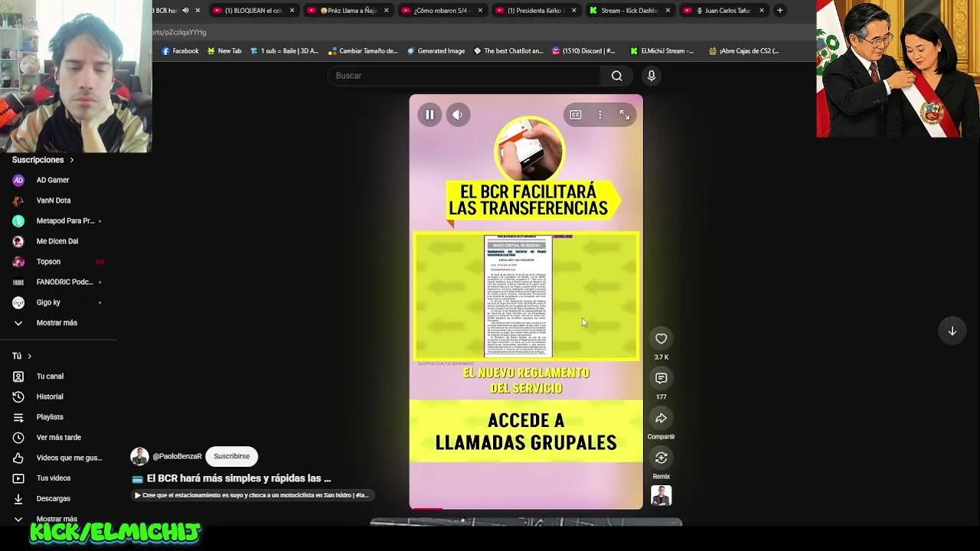
Task: Open a new browser tab with plus
Action: pyautogui.click(x=780, y=10)
